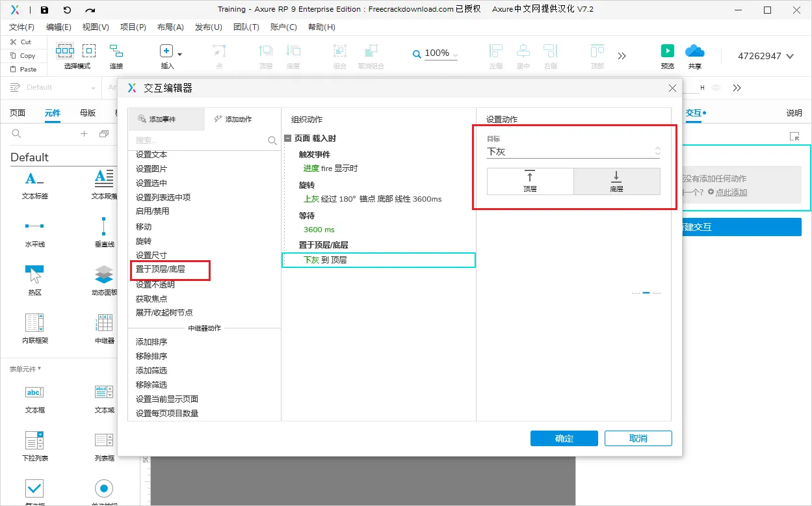Image resolution: width=812 pixels, height=506 pixels.
Task: Open the 视图(V) menu
Action: 96,27
